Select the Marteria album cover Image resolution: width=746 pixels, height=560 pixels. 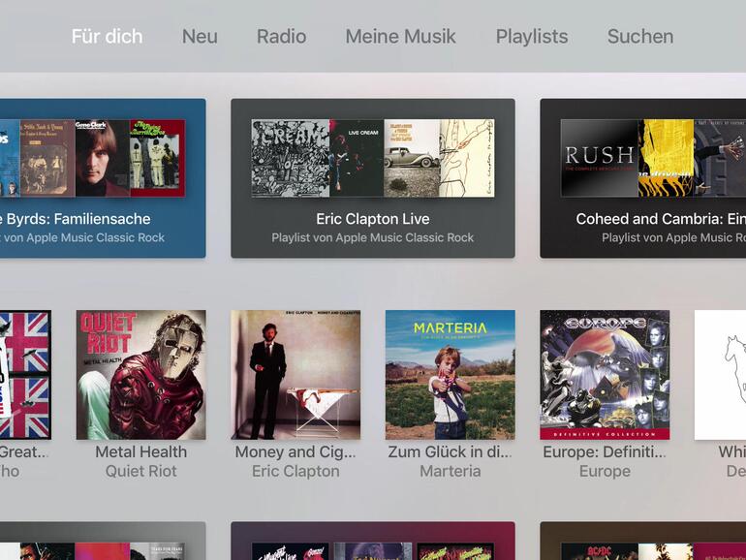pos(451,375)
